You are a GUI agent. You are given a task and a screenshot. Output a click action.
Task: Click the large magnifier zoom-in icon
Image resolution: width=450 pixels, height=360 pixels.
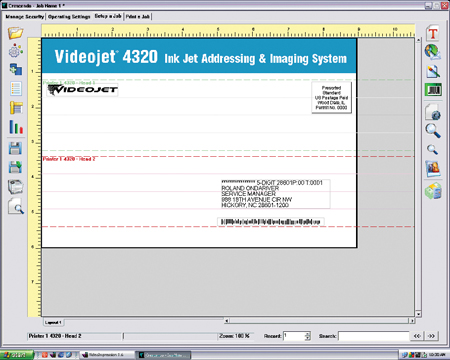coord(433,130)
